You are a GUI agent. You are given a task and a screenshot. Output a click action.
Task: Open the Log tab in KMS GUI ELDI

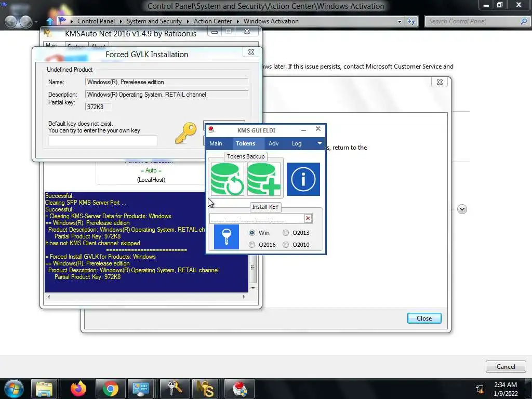(297, 143)
